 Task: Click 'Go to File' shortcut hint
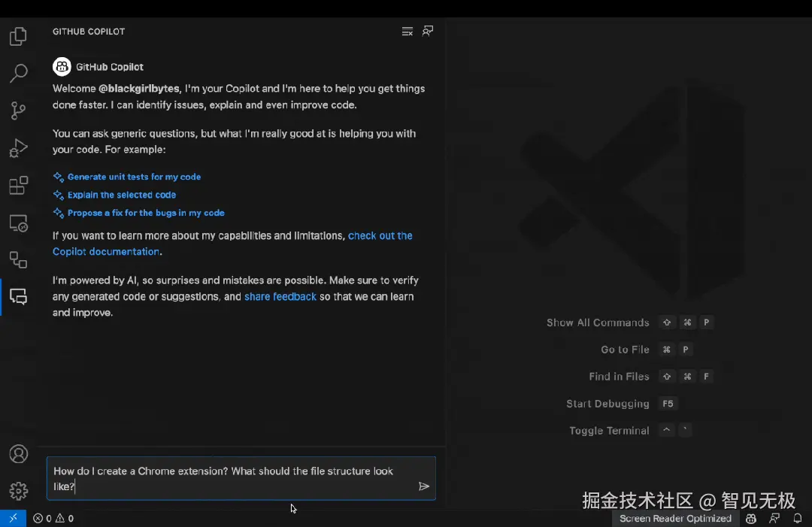pos(625,350)
